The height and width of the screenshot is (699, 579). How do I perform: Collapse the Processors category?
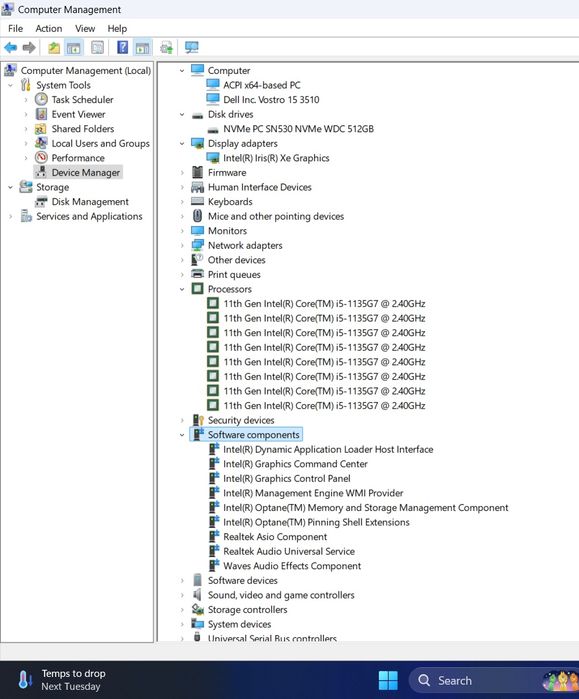tap(182, 289)
